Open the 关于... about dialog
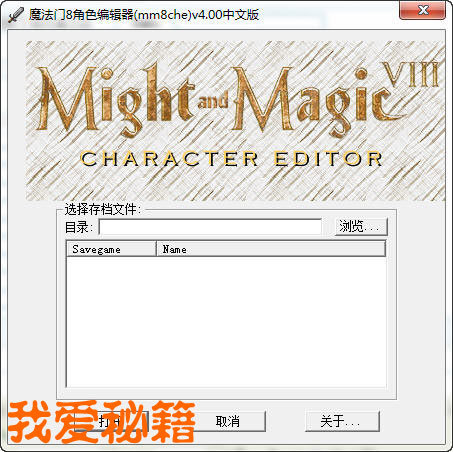This screenshot has height=452, width=453. click(x=342, y=421)
